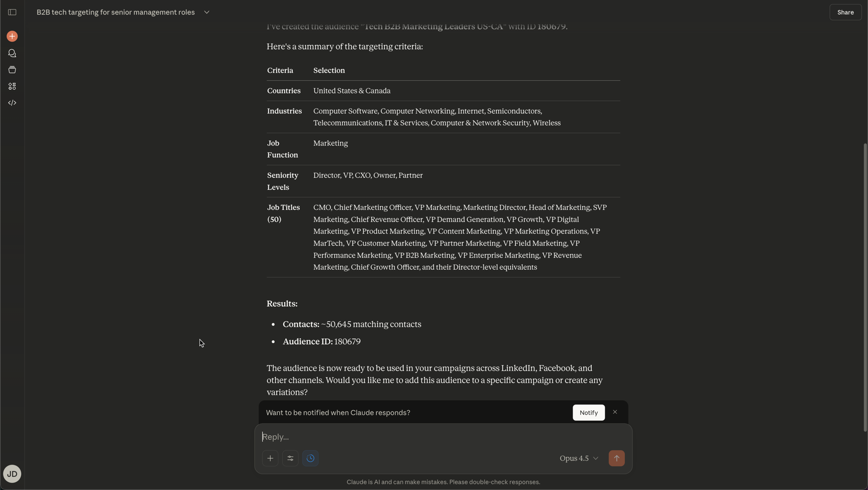Click the chat title B2B tech targeting
868x490 pixels.
[x=116, y=12]
